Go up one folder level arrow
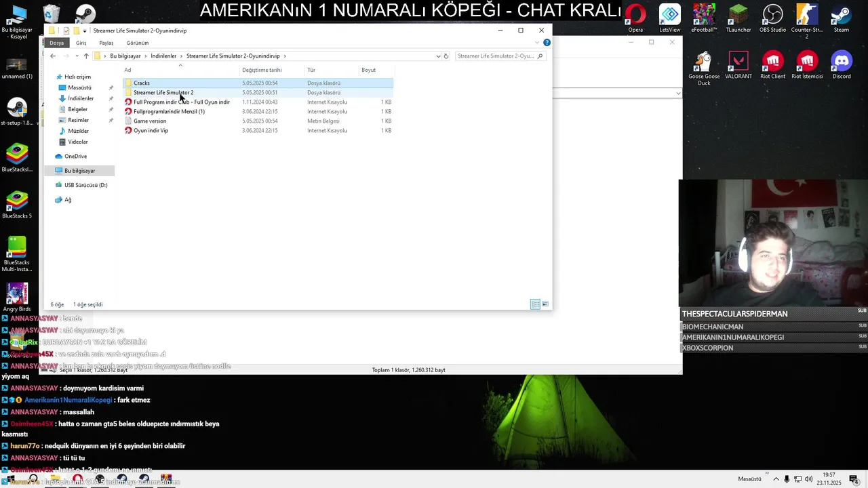Image resolution: width=868 pixels, height=488 pixels. (x=85, y=56)
